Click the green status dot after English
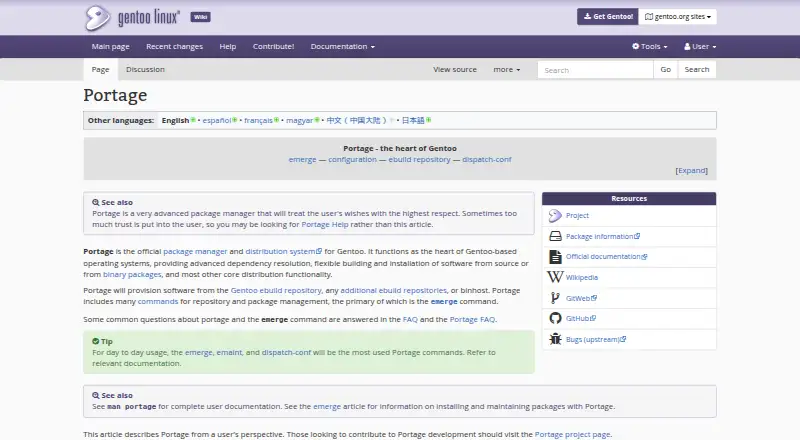 point(193,120)
